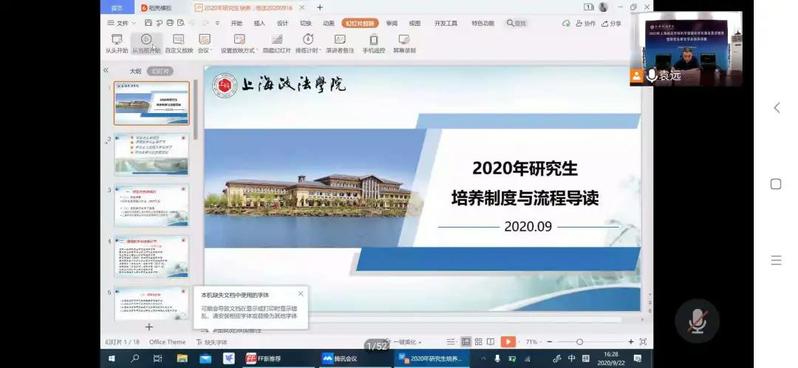The image size is (798, 368).
Task: Start slideshow from current slide (从当前开始)
Action: point(147,44)
